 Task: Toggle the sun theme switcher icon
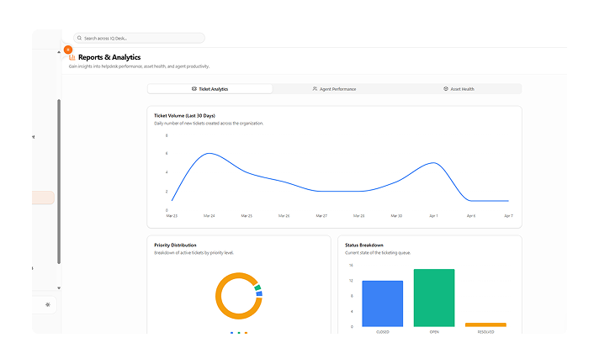click(x=48, y=304)
